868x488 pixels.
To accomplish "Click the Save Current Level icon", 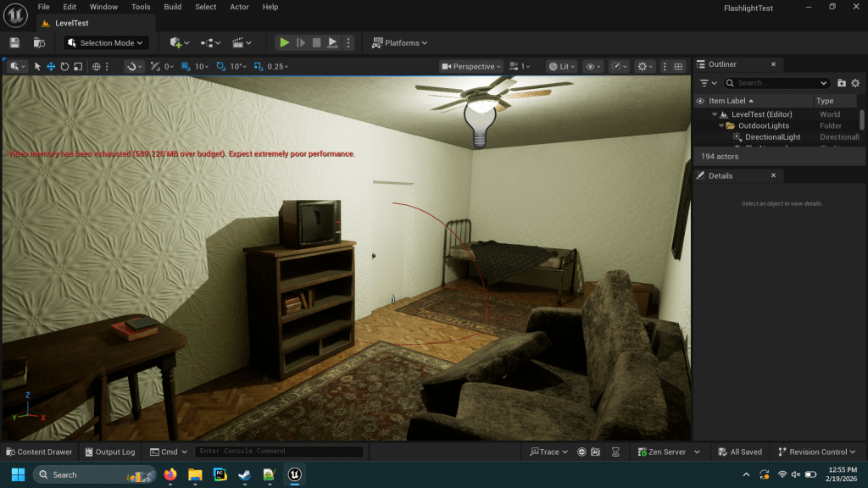I will (x=14, y=42).
